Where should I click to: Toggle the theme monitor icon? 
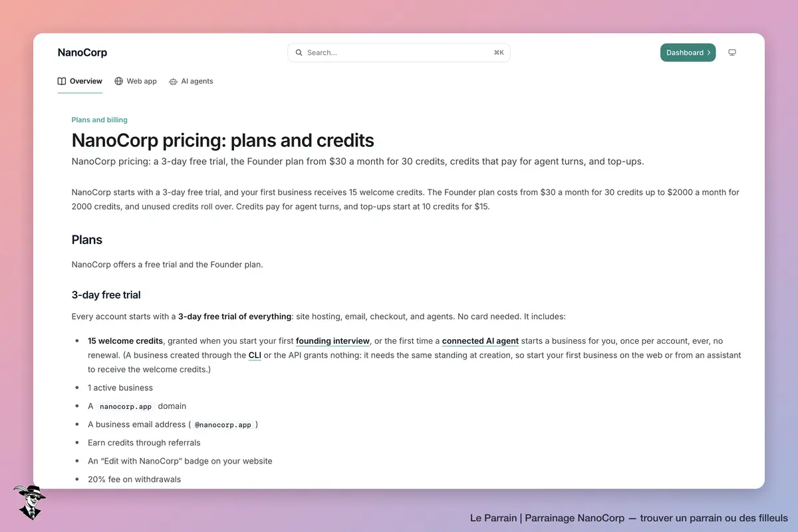click(732, 53)
